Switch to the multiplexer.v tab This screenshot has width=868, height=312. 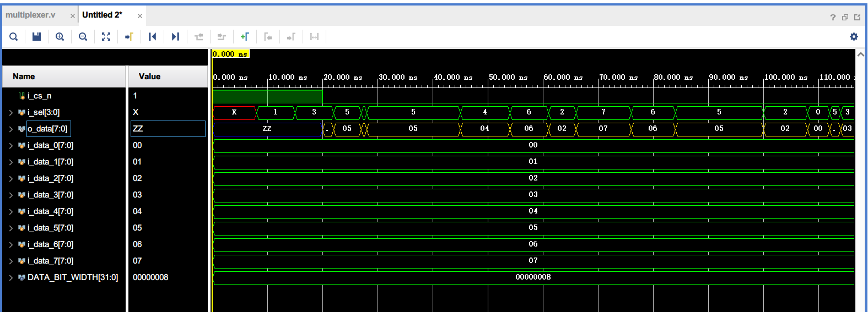[31, 15]
